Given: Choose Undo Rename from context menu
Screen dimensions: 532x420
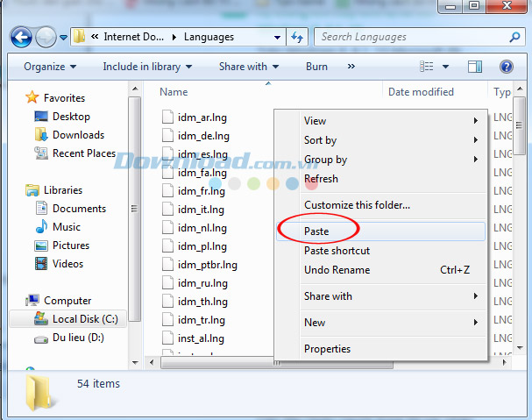Looking at the screenshot, I should tap(380, 270).
